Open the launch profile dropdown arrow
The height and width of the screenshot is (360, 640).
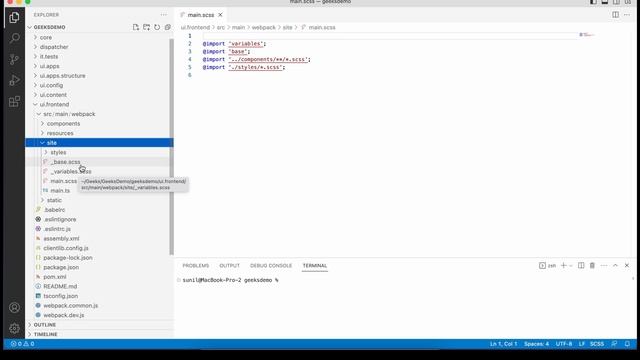[571, 266]
